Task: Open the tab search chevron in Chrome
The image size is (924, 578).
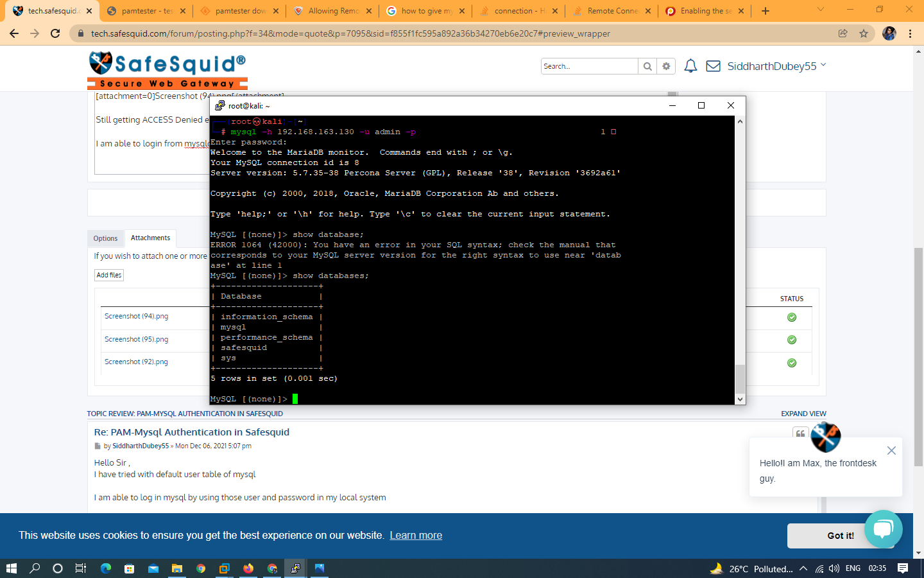Action: click(820, 10)
